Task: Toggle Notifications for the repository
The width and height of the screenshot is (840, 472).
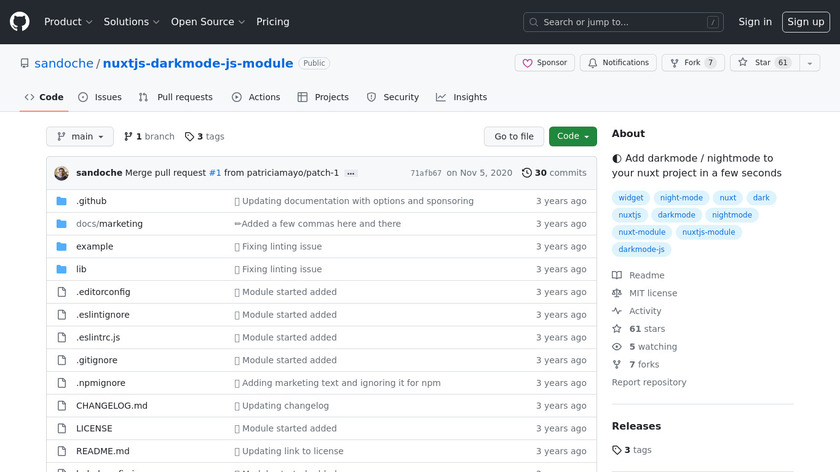Action: click(617, 63)
